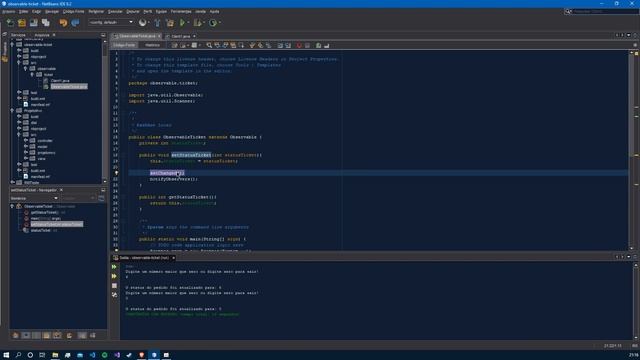
Task: Click the Output panel vertical scrollbar
Action: click(x=636, y=301)
